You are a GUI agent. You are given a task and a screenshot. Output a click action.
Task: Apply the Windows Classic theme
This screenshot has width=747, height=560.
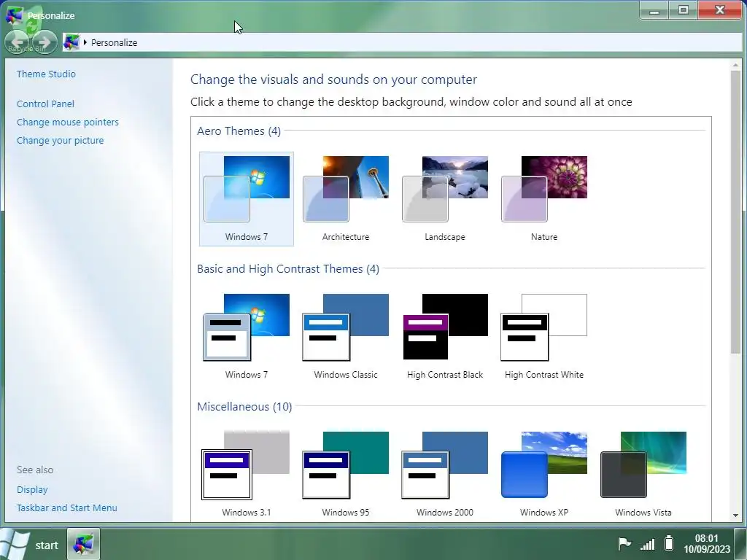point(345,336)
